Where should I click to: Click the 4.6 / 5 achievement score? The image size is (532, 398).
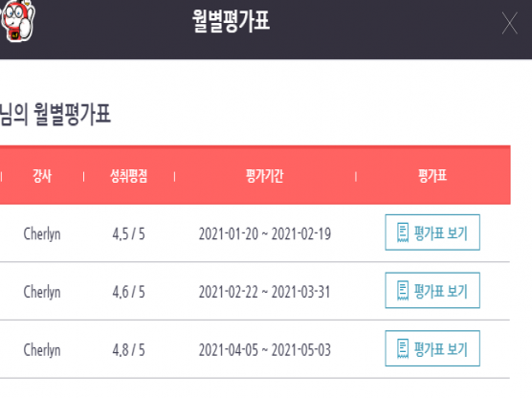tap(128, 292)
